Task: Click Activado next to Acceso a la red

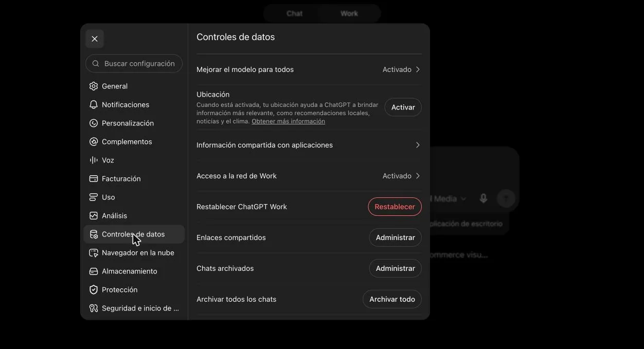Action: pos(397,176)
